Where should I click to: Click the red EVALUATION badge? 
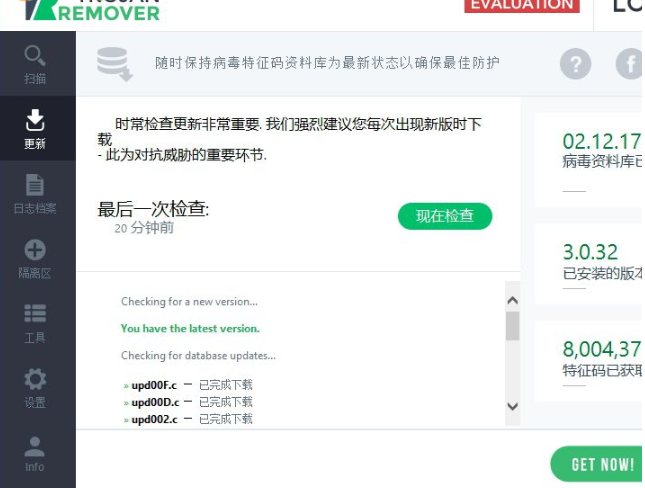click(x=522, y=6)
